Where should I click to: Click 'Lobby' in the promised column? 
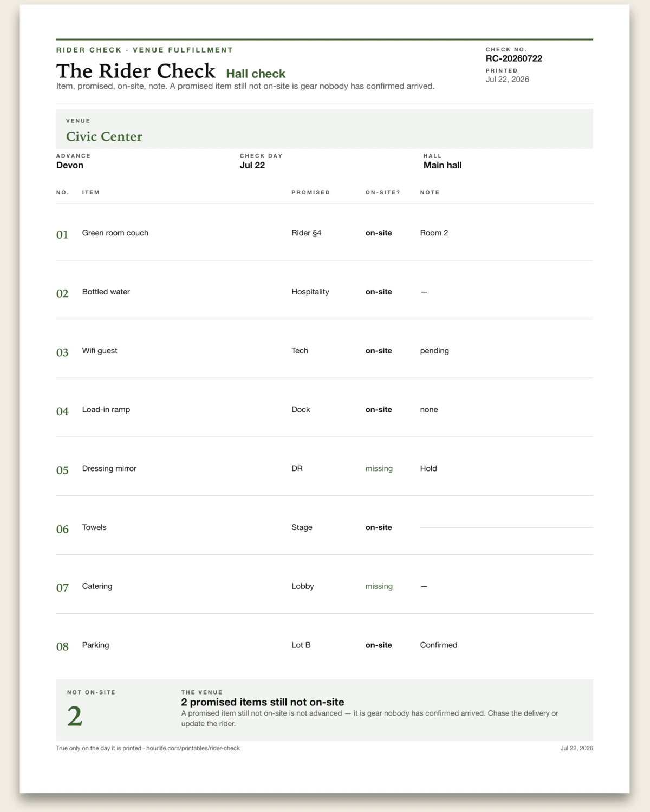click(x=302, y=586)
